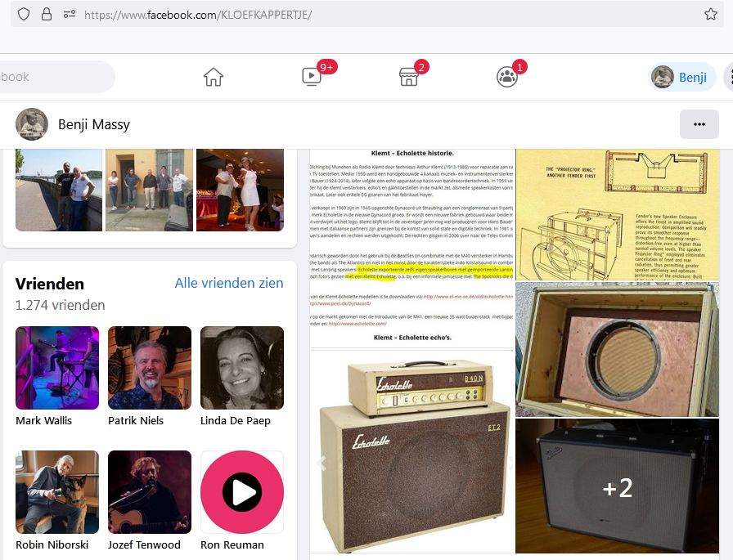Open the yellow Projector Ring diagram image

[617, 215]
